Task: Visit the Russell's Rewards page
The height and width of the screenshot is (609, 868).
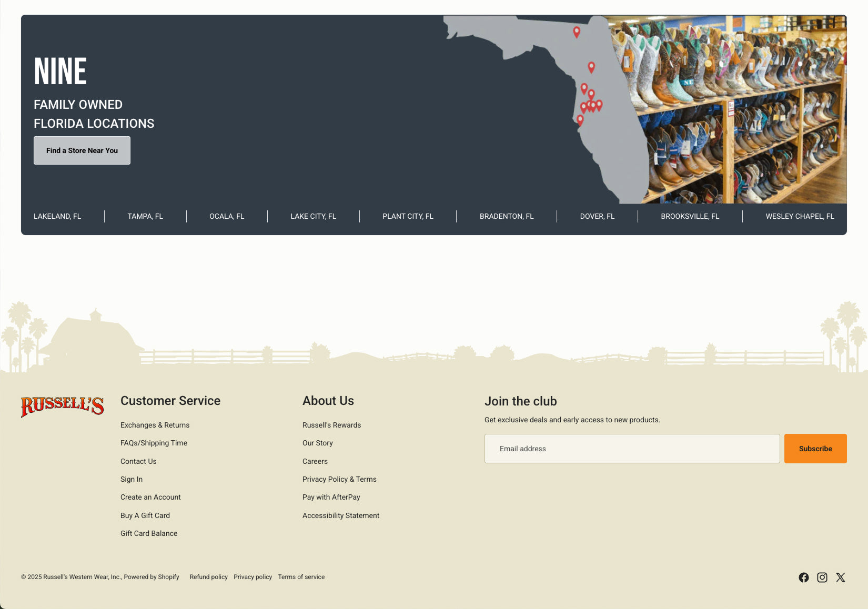Action: (331, 425)
